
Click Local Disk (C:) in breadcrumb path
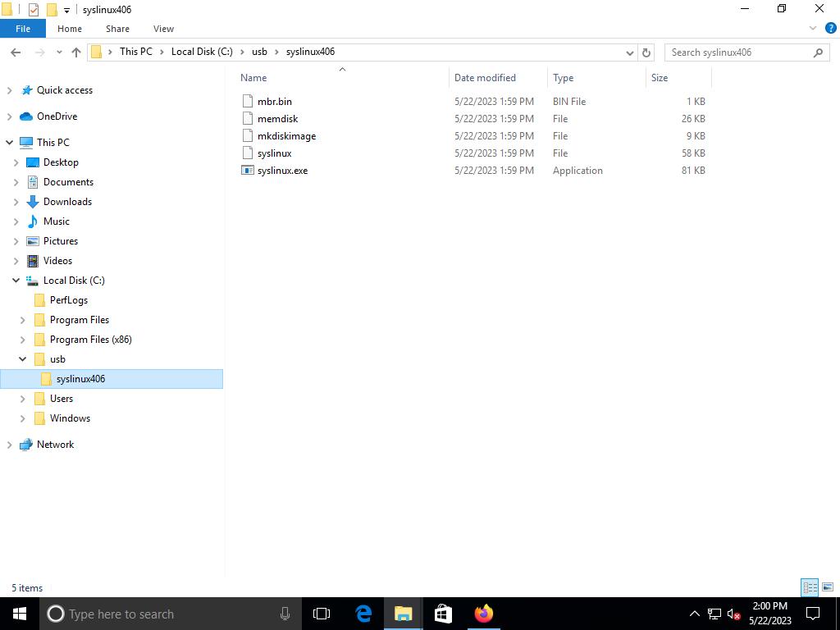pyautogui.click(x=202, y=52)
